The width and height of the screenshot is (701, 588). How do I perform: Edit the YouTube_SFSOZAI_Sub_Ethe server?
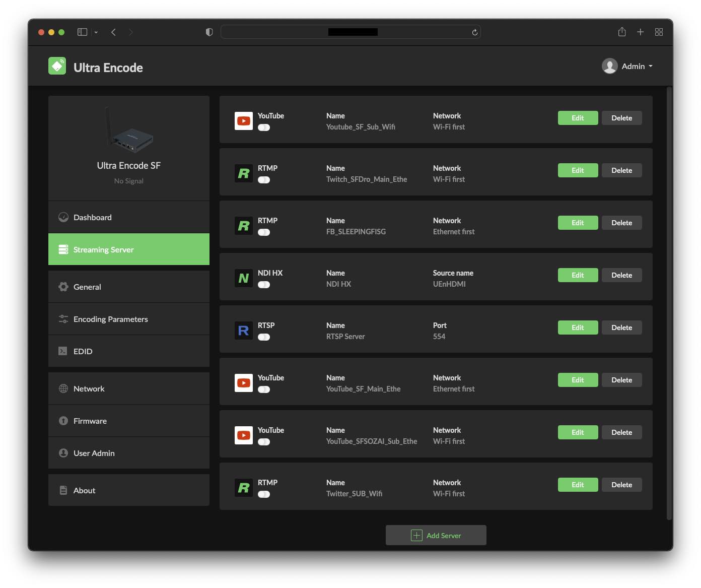click(578, 432)
